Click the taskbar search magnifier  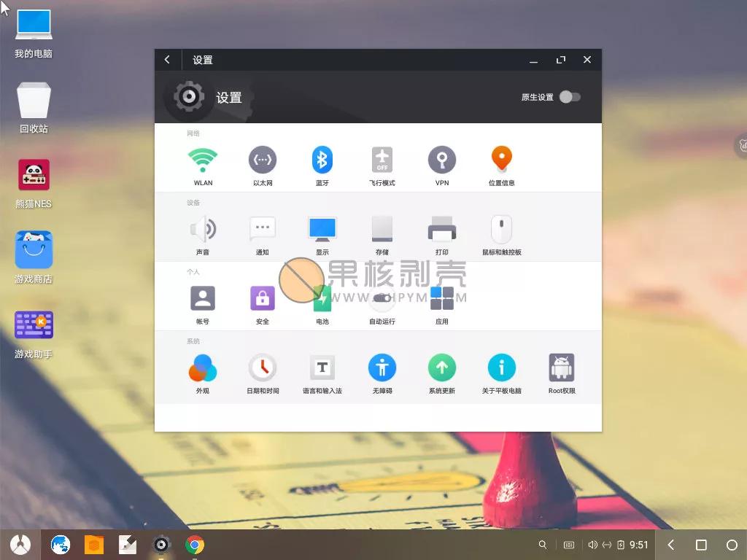543,545
